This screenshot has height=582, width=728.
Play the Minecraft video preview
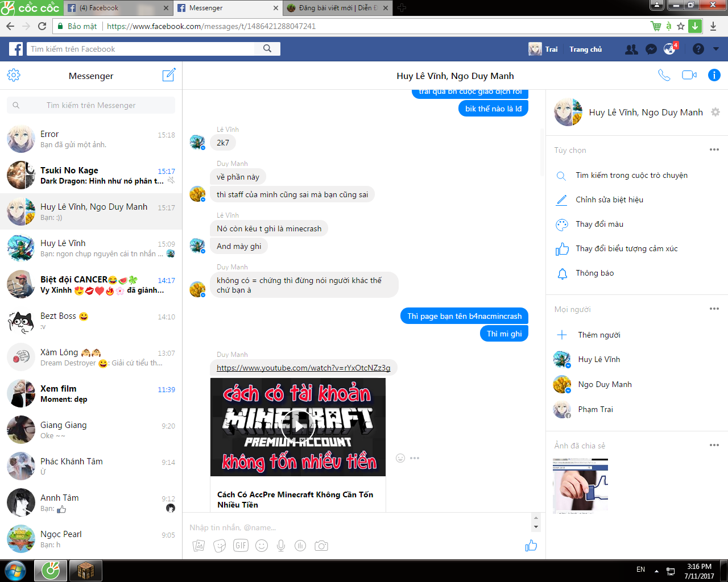[x=298, y=427]
